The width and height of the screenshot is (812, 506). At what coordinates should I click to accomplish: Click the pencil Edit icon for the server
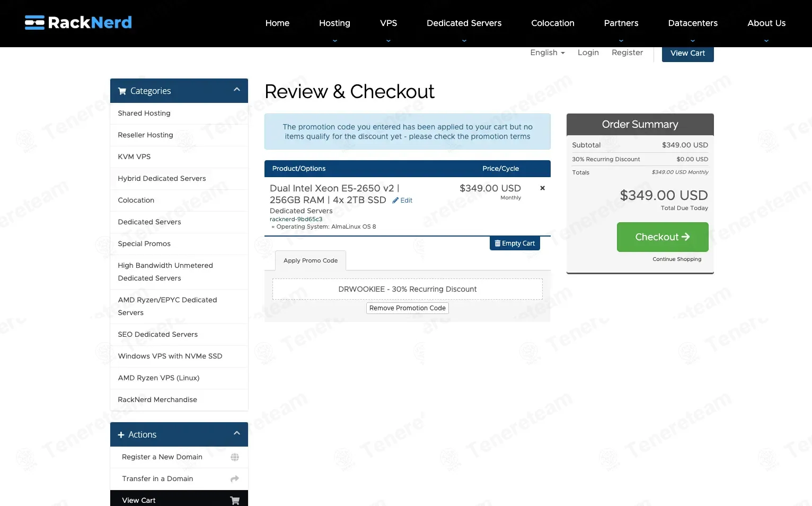pyautogui.click(x=395, y=200)
